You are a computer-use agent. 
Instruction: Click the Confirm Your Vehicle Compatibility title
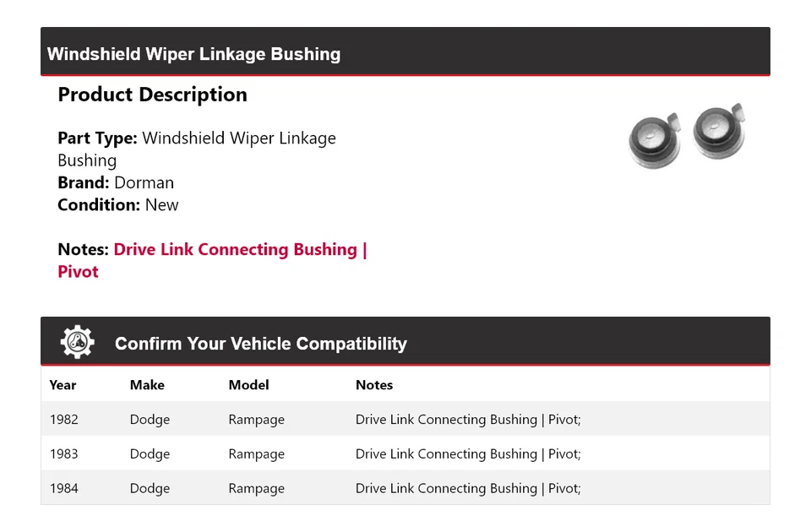tap(260, 344)
